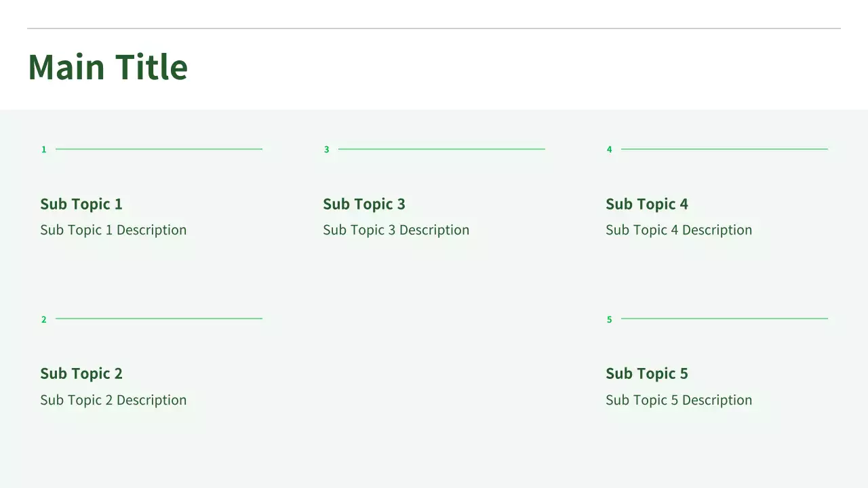Image resolution: width=868 pixels, height=488 pixels.
Task: Select the green line beside number 5
Action: pos(724,319)
